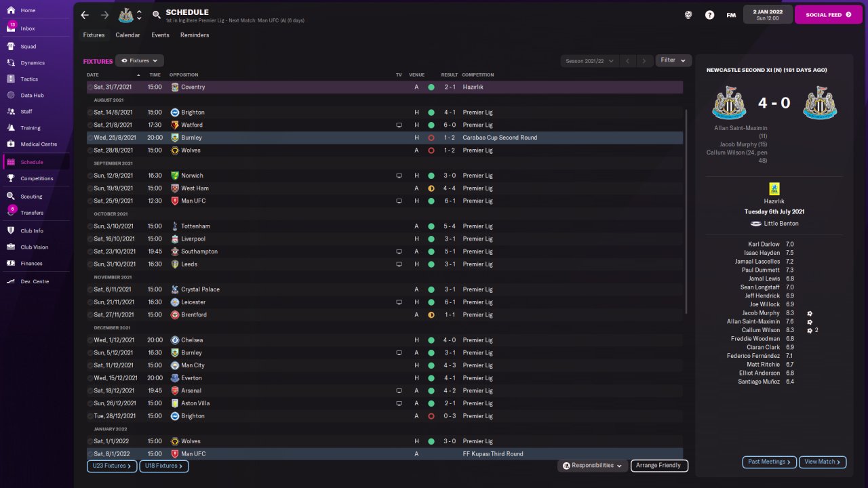The height and width of the screenshot is (488, 868).
Task: Switch to the Events tab
Action: coord(160,35)
